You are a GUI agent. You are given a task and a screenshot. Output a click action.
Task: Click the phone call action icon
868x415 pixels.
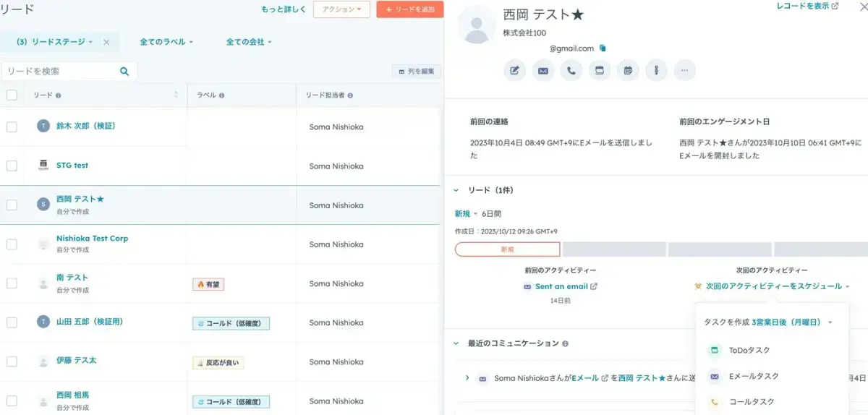coord(571,70)
